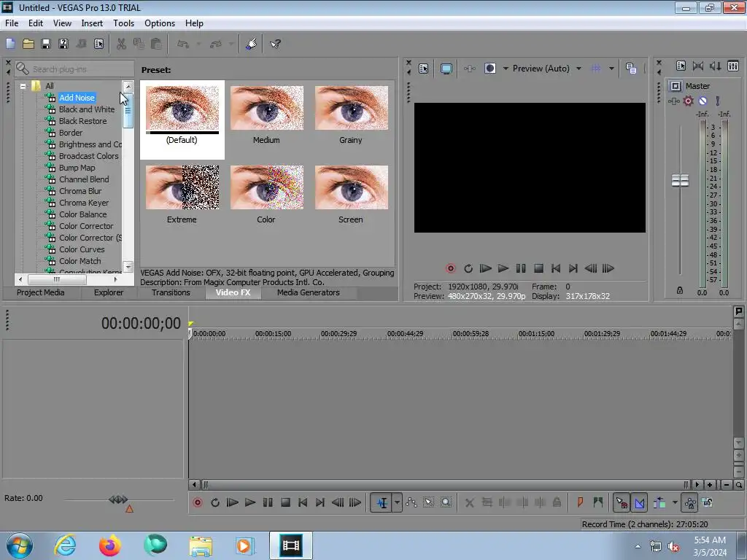Click Record button under video preview

(450, 268)
